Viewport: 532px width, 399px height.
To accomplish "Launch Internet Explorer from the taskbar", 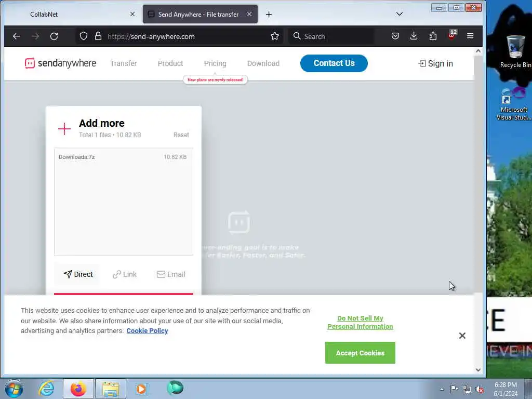I will (x=46, y=389).
